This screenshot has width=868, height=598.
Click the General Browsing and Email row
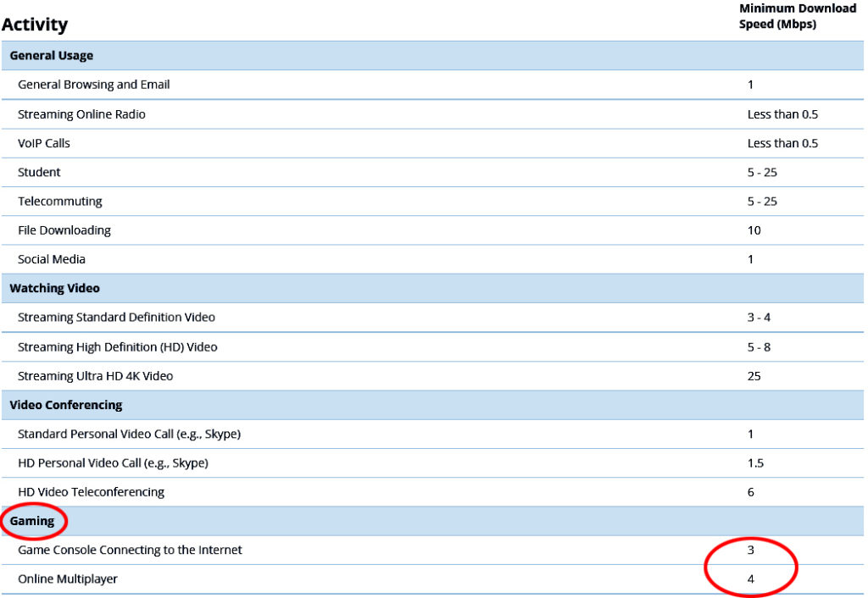tap(94, 85)
